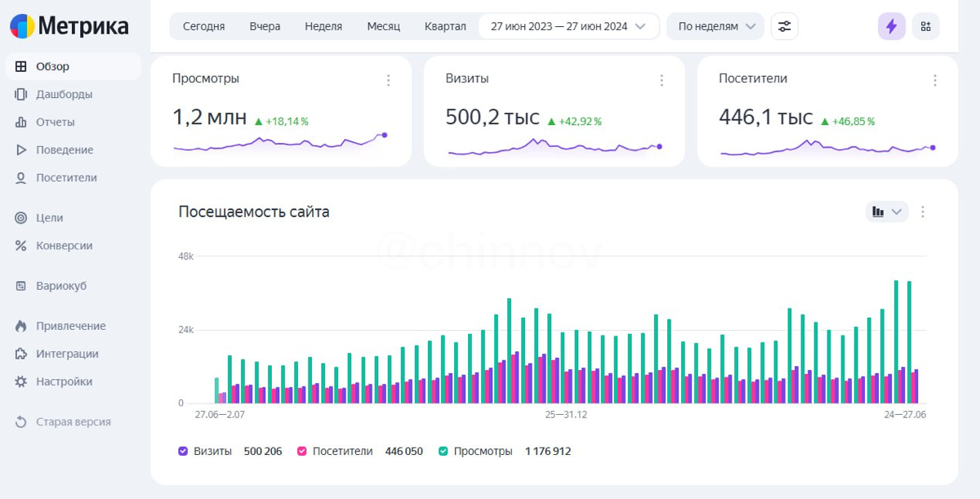Go to Обзор in sidebar
This screenshot has width=980, height=499.
(x=73, y=67)
